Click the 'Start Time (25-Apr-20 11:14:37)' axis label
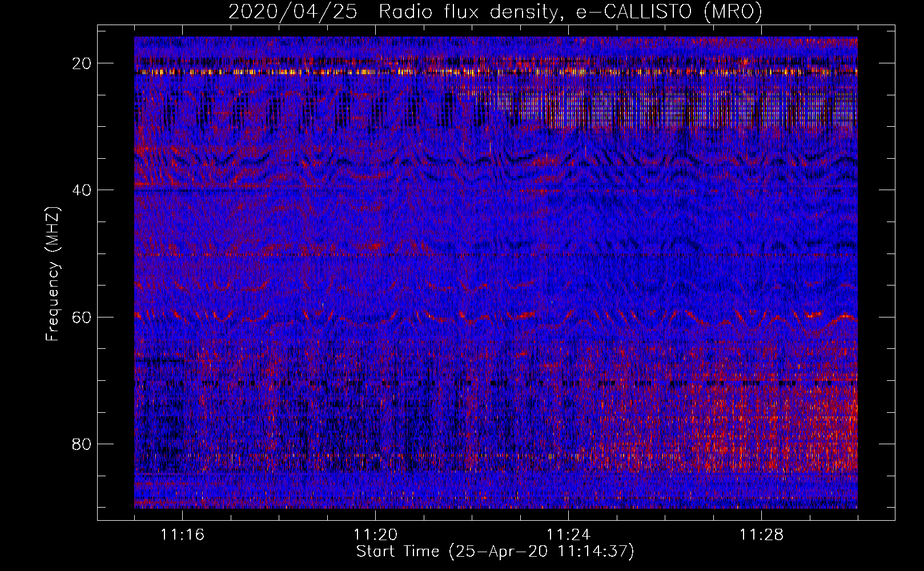924x571 pixels. pos(495,552)
